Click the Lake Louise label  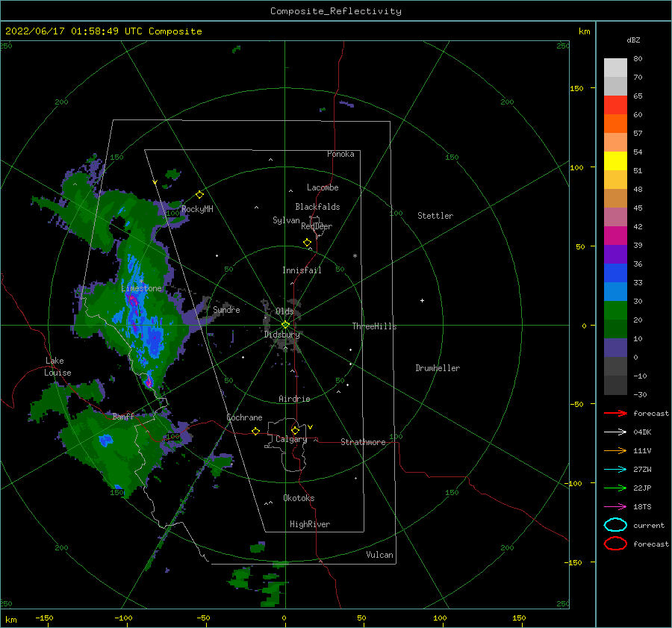(x=57, y=367)
